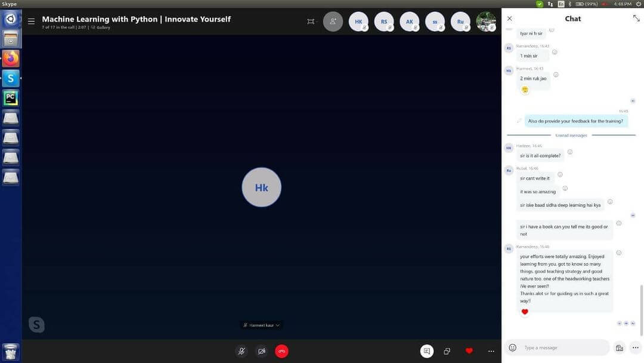644x363 pixels.
Task: Expand chat panel with diagonal arrow icon
Action: [x=636, y=19]
